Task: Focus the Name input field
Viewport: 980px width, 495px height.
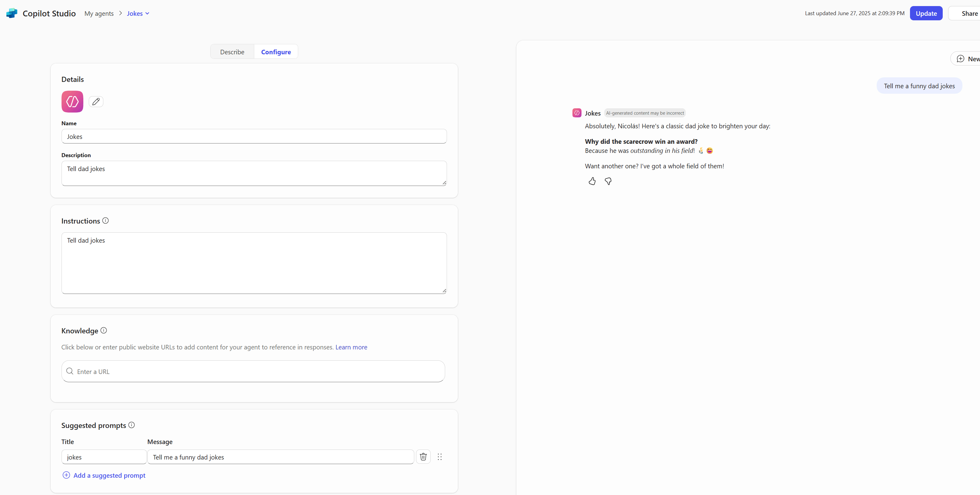Action: point(254,136)
